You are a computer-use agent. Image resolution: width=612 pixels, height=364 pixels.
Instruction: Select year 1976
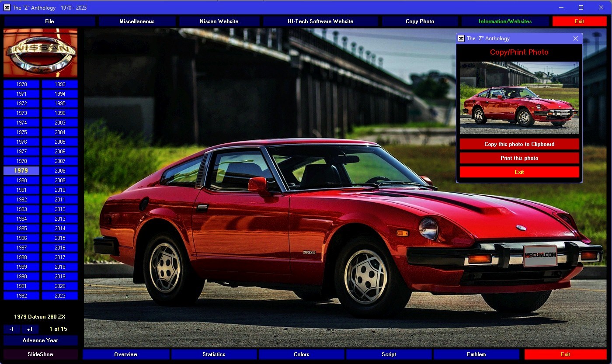[21, 142]
